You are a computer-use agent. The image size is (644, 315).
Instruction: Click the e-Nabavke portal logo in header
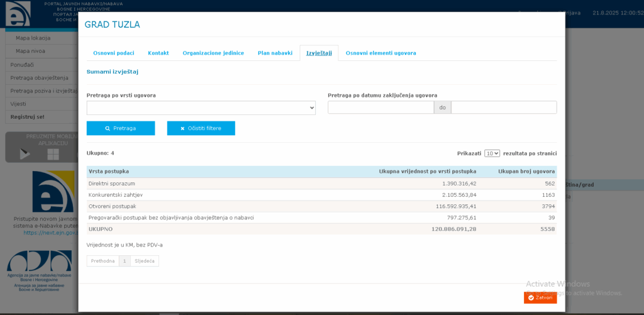pos(18,13)
